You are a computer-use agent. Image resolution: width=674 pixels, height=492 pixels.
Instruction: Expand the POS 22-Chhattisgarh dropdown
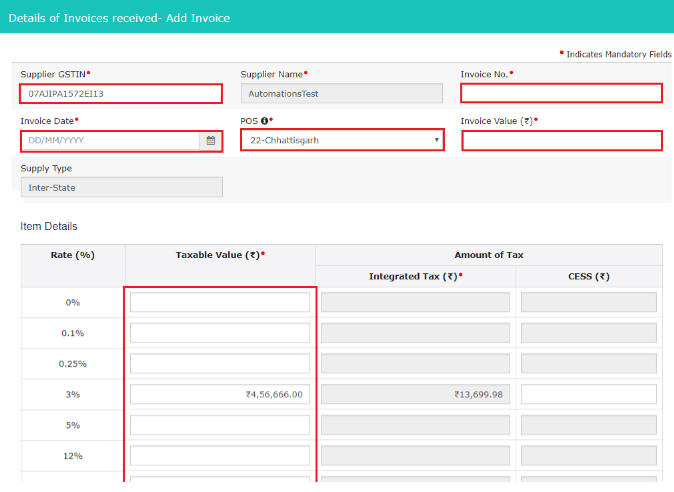[342, 141]
